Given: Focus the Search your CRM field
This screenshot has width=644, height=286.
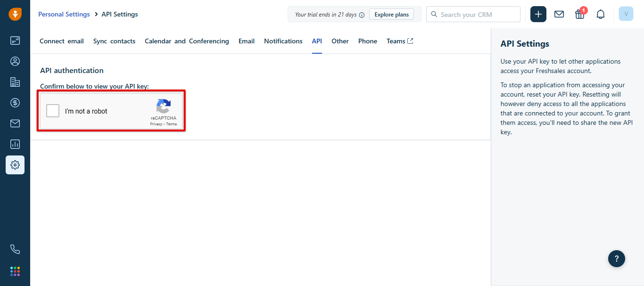Looking at the screenshot, I should (473, 14).
